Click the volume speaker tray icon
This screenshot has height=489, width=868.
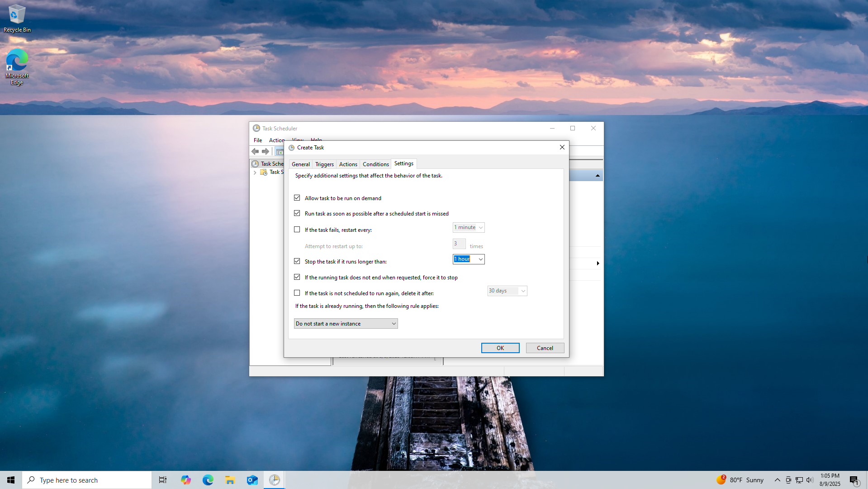pyautogui.click(x=810, y=480)
